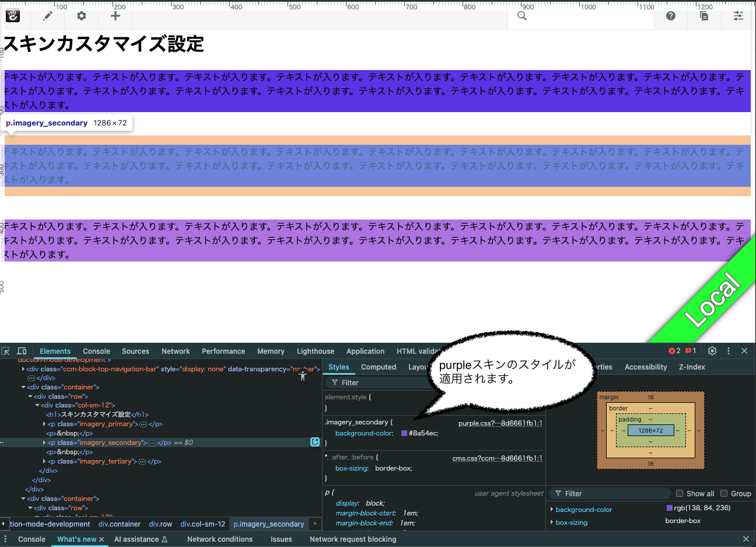
Task: Open the dashboard sliders icon
Action: pos(738,16)
